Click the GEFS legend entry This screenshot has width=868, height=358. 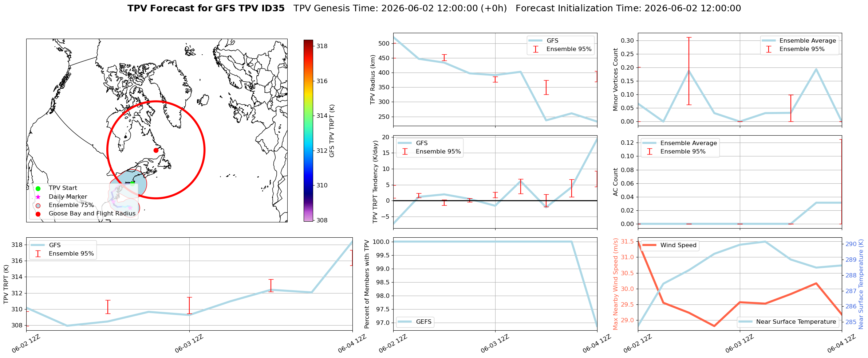415,322
